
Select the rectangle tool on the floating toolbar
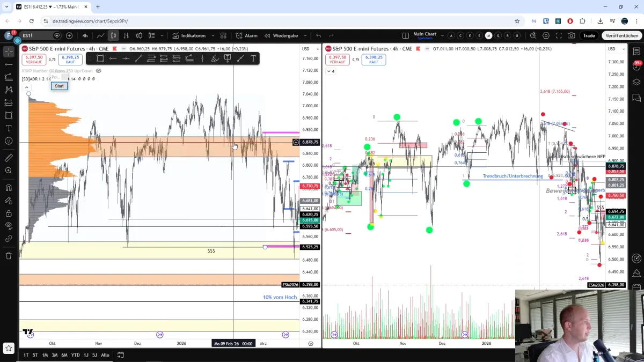tap(100, 58)
